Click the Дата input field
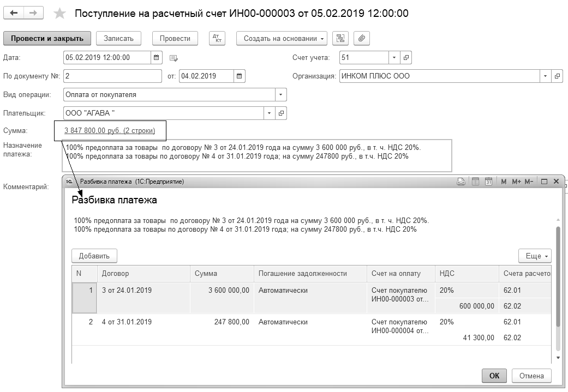This screenshot has height=392, width=568. [107, 58]
